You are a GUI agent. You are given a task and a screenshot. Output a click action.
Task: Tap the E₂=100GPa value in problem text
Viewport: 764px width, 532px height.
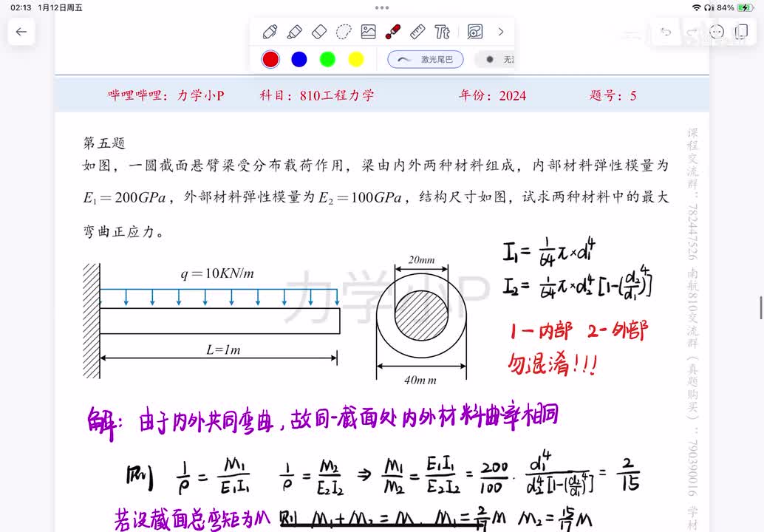click(360, 198)
